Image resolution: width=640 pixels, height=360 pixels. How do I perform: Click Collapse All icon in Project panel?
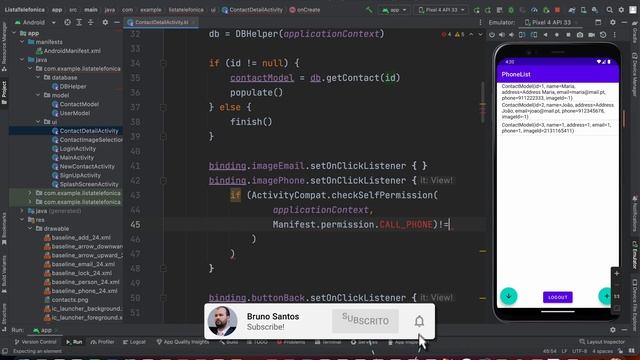[x=91, y=22]
